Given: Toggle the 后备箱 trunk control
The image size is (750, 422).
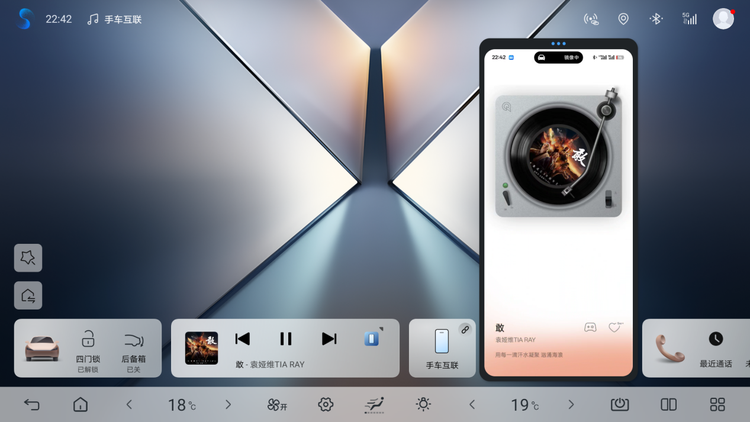Looking at the screenshot, I should 134,346.
